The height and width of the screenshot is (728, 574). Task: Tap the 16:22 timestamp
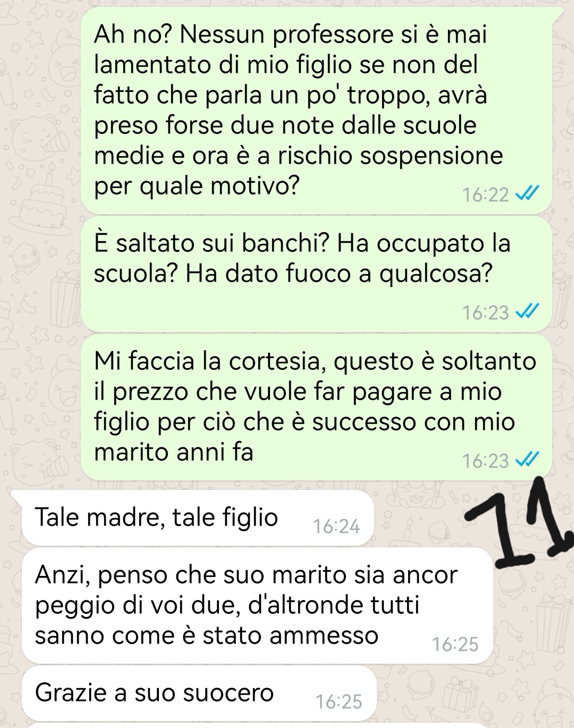pyautogui.click(x=485, y=195)
